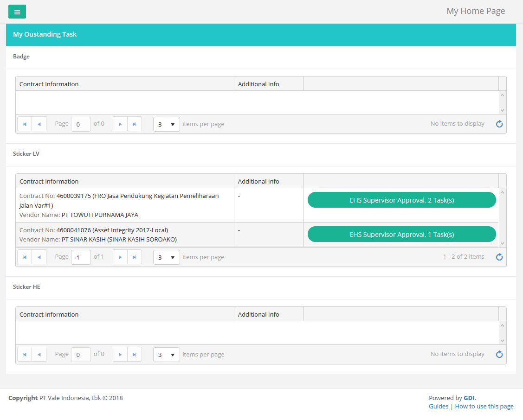The width and height of the screenshot is (523, 420).
Task: Click EHS Supervisor Approval, 1 Task(s) button
Action: click(401, 234)
